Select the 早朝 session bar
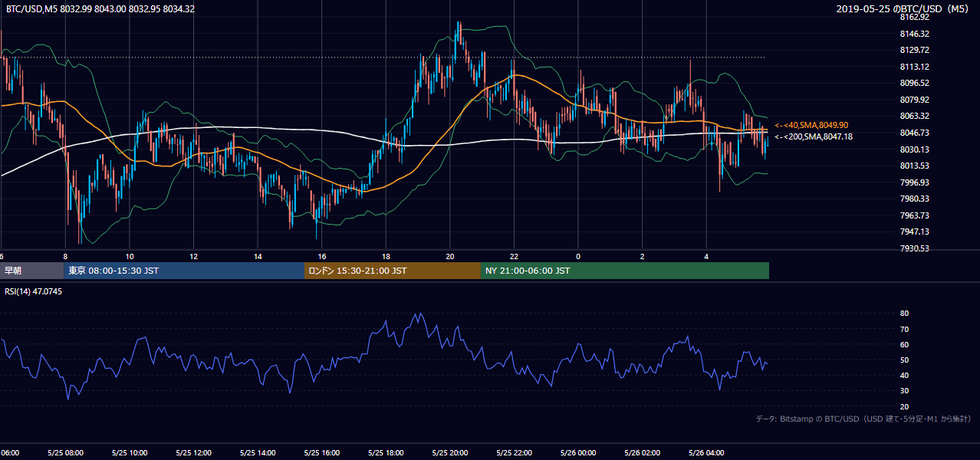Screen dimensions: 980x460 [32, 271]
